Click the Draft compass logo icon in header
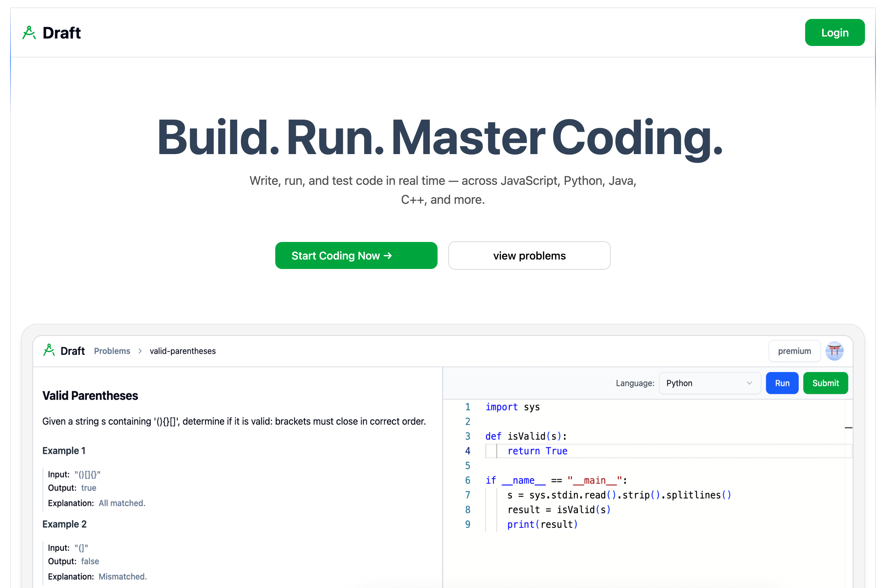The height and width of the screenshot is (588, 890). [x=29, y=33]
